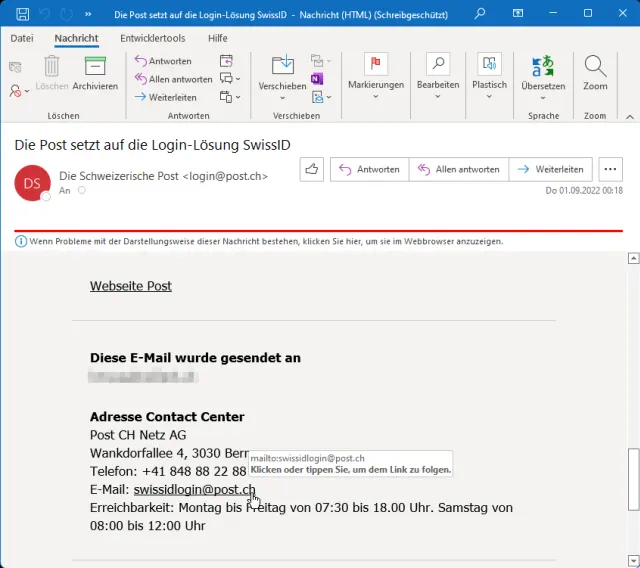640x568 pixels.
Task: Click the recipient presence circle after An
Action: coord(82,190)
